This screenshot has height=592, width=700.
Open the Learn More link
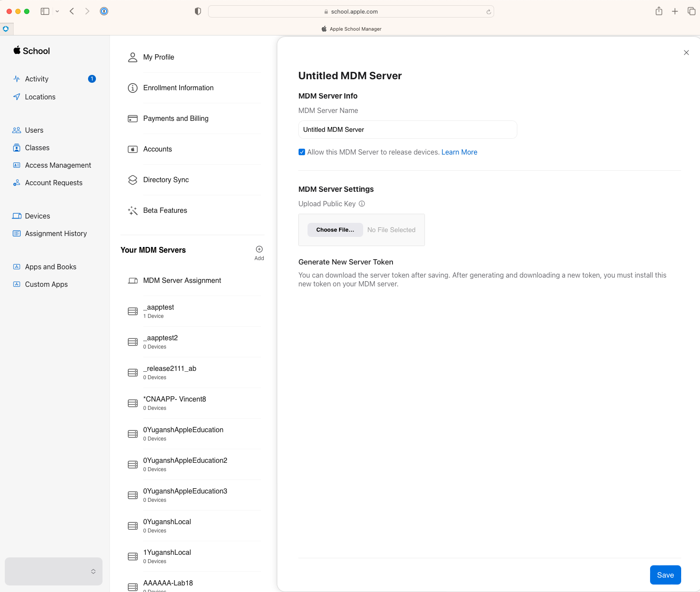tap(459, 152)
